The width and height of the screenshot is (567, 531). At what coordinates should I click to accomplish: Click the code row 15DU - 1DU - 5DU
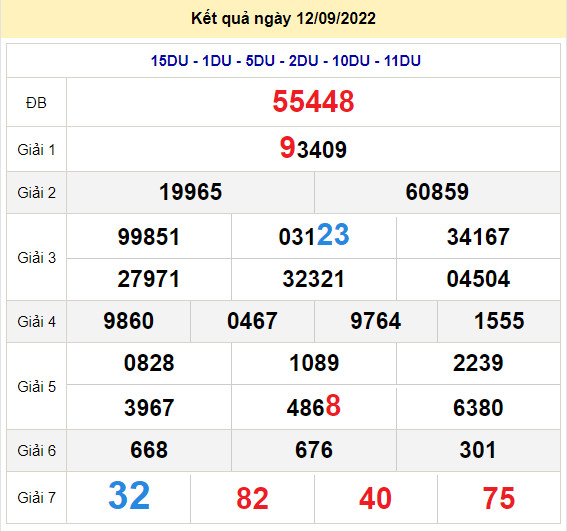coord(286,60)
